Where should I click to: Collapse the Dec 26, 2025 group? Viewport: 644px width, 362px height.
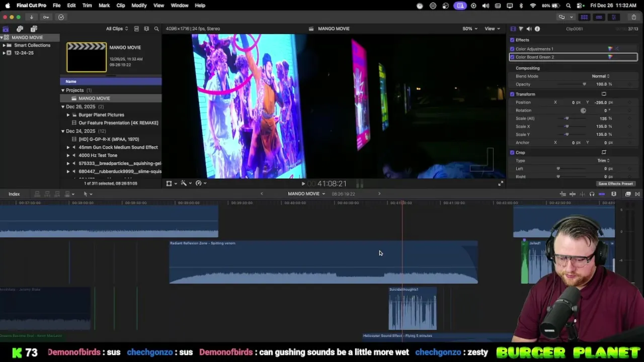63,107
